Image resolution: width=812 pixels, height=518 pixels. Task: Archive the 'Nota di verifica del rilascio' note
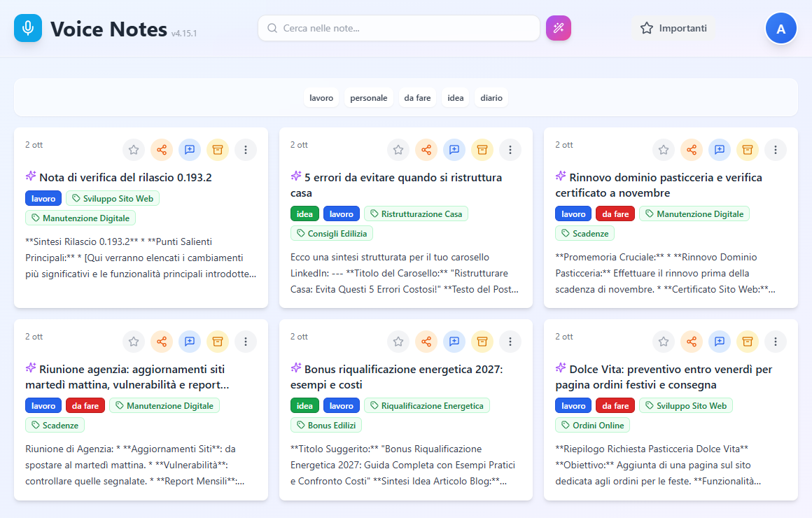pos(218,150)
